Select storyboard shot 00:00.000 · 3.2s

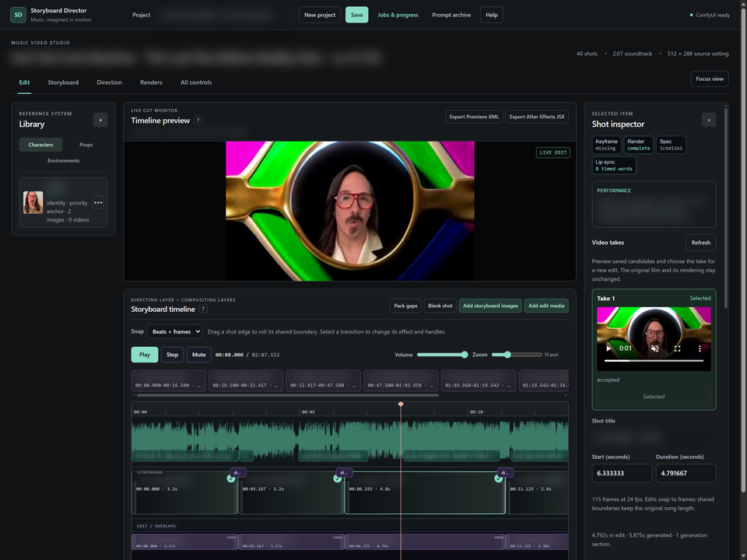pyautogui.click(x=185, y=493)
